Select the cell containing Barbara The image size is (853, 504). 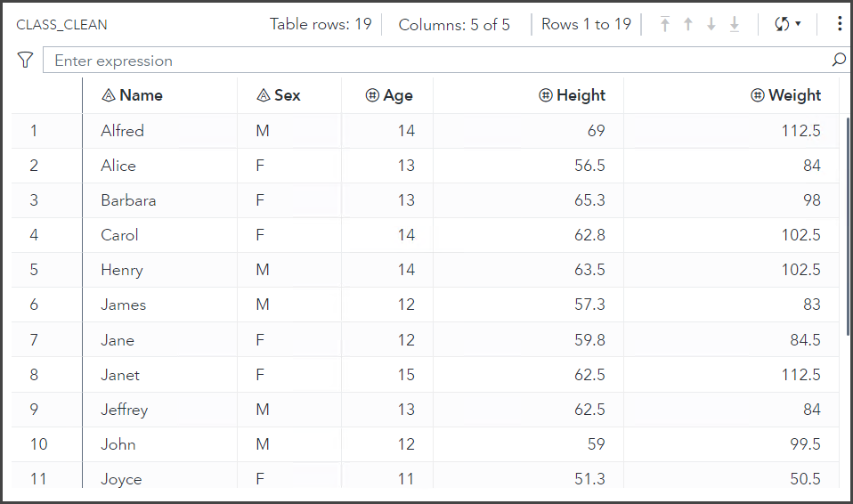tap(128, 200)
